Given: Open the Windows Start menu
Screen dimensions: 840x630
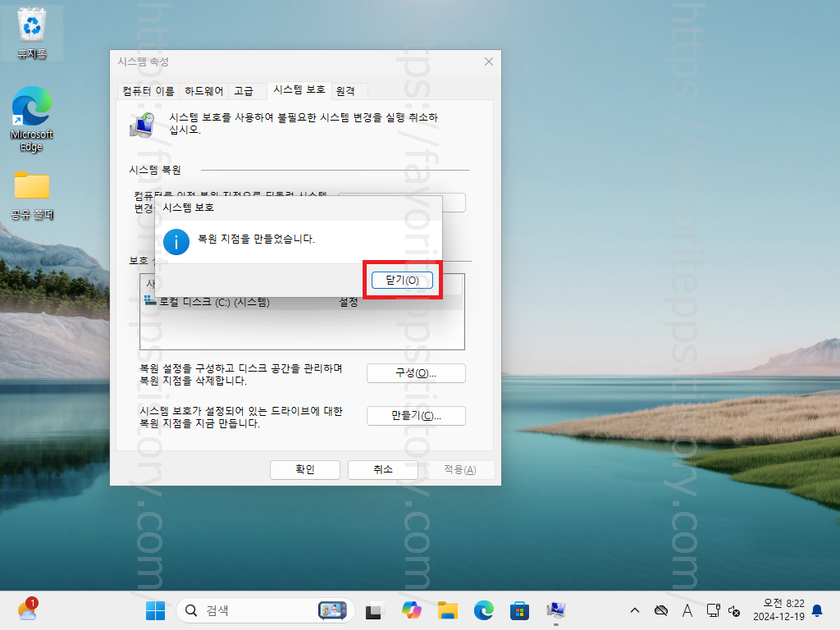Looking at the screenshot, I should [155, 610].
